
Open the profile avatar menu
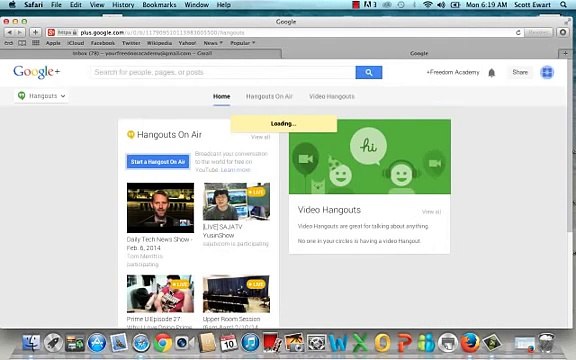click(x=547, y=72)
